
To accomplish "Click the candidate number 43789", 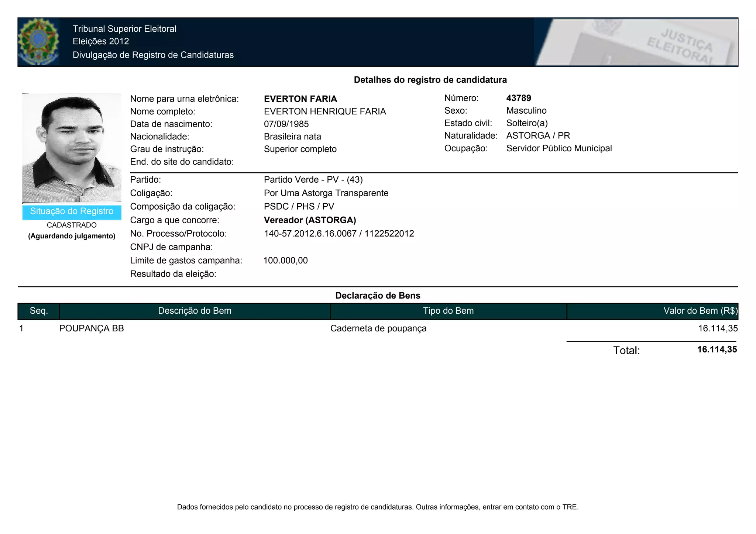I will click(x=519, y=98).
